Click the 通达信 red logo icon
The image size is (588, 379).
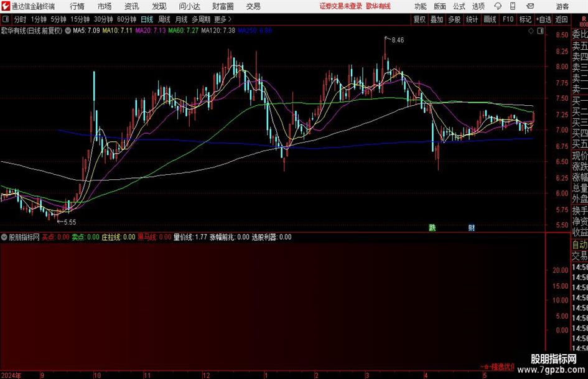(5, 6)
